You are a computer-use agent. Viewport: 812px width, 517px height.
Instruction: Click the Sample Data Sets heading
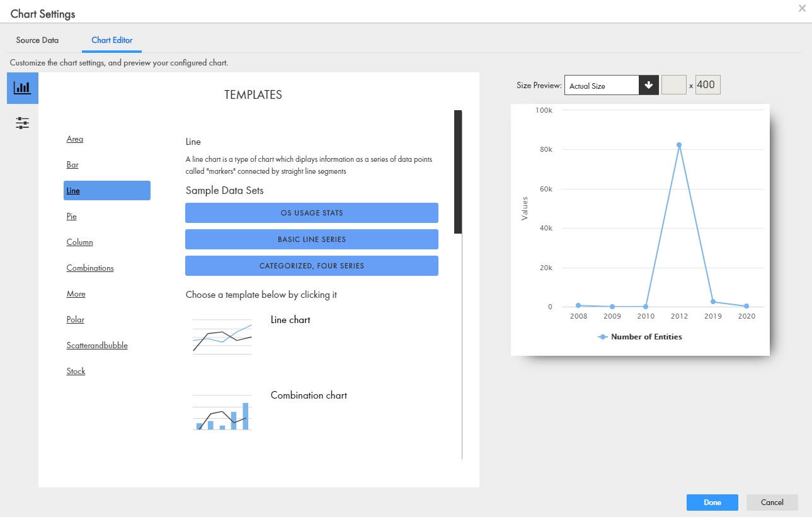[x=225, y=190]
